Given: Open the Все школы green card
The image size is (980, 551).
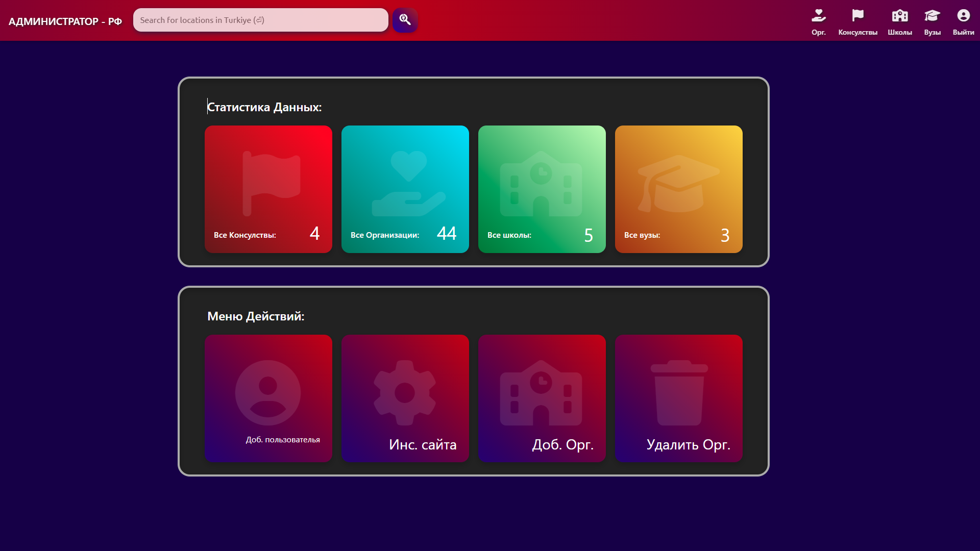Looking at the screenshot, I should [x=542, y=189].
